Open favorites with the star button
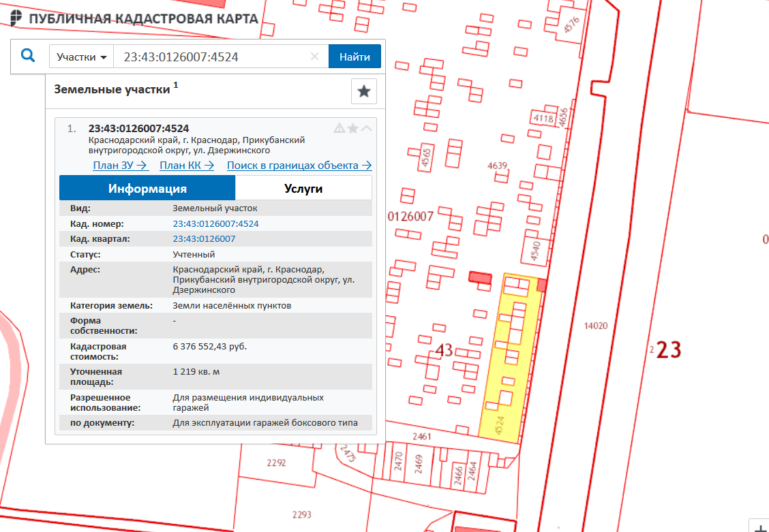Image resolution: width=769 pixels, height=532 pixels. 364,91
